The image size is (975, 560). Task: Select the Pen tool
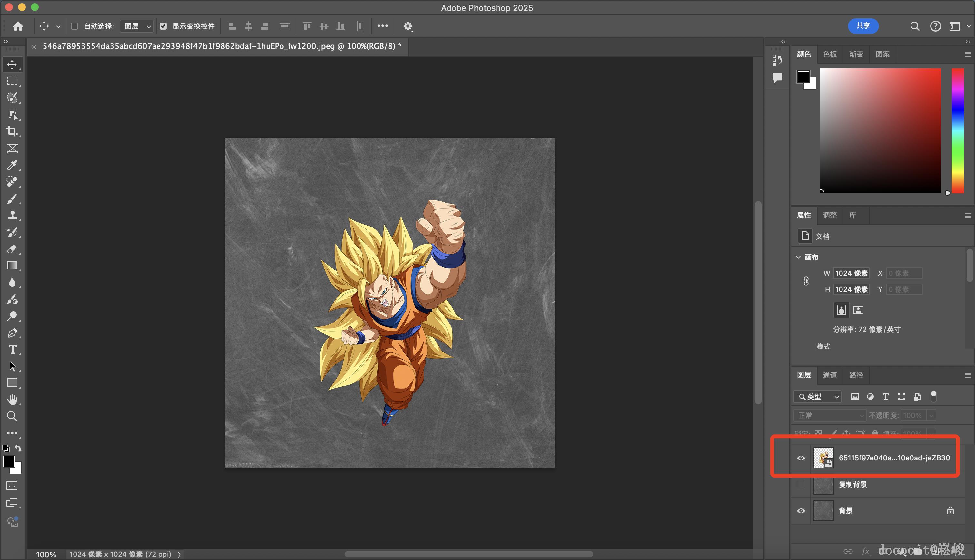coord(12,333)
